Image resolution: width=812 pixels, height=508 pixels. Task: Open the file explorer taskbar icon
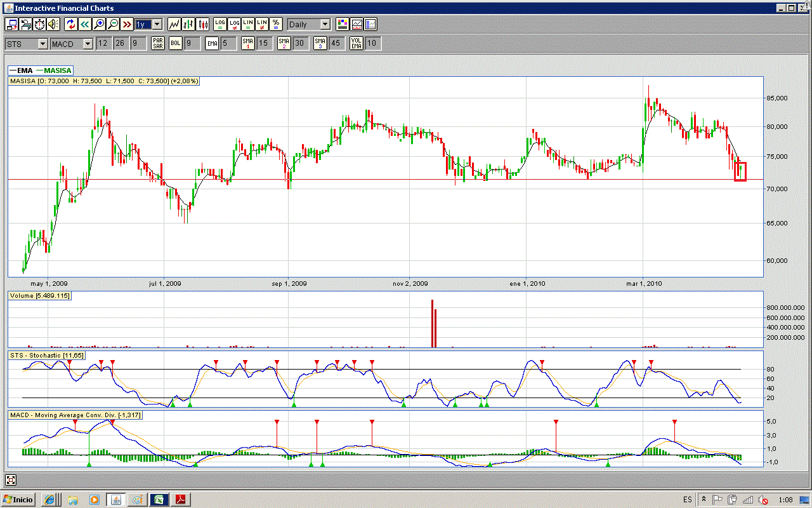[x=72, y=499]
